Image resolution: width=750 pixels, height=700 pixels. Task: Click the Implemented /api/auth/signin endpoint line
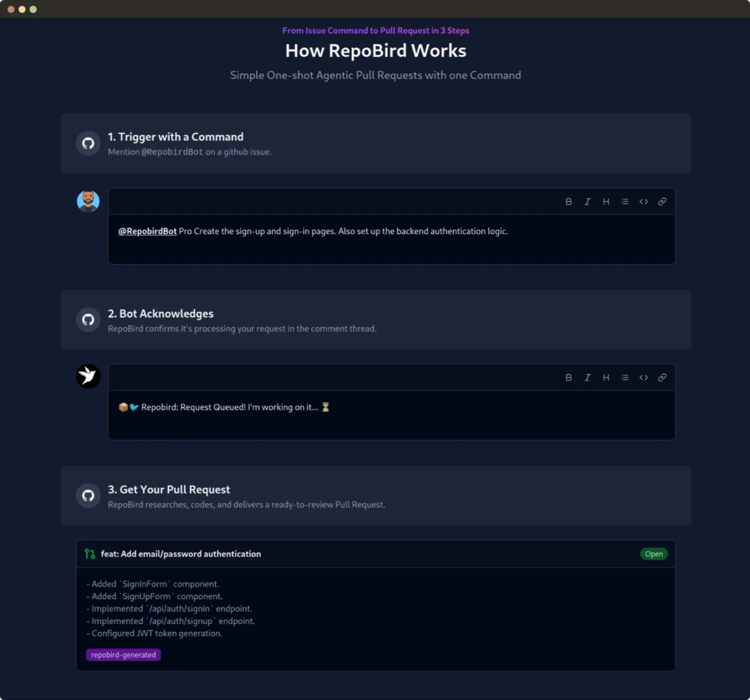tap(170, 609)
